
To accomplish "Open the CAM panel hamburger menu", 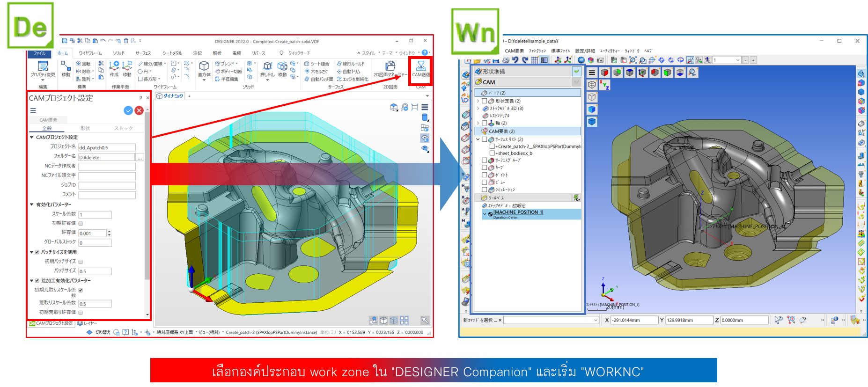I will [x=33, y=110].
